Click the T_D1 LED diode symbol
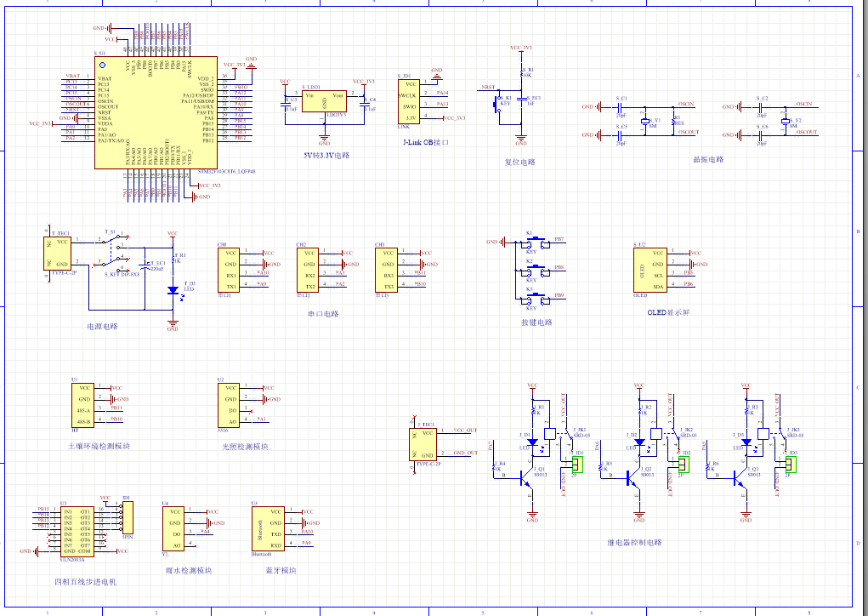Screen dimensions: 868x616 [x=173, y=290]
